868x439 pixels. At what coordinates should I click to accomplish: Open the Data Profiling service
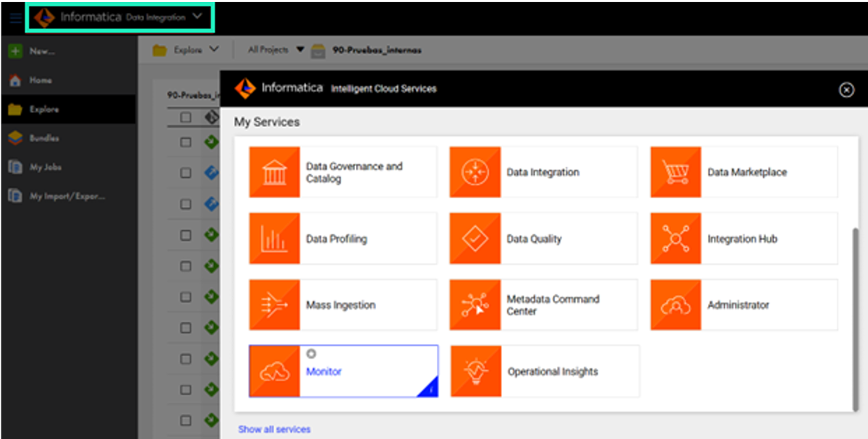(343, 239)
